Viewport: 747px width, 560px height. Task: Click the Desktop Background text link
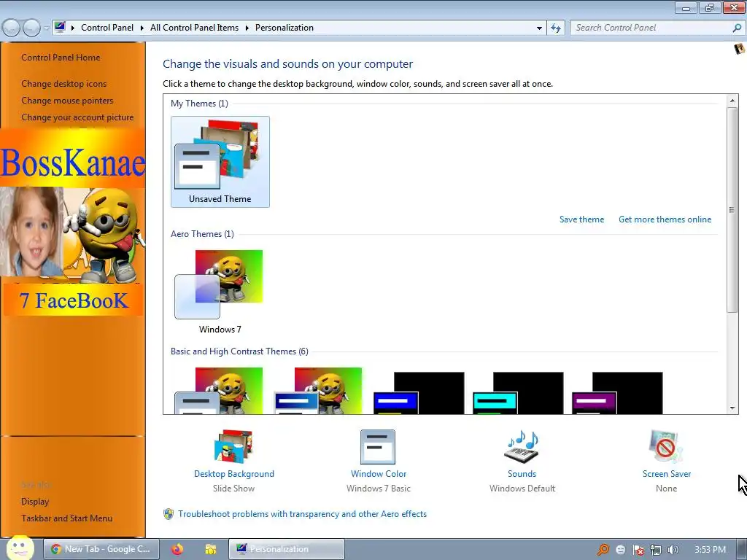234,474
